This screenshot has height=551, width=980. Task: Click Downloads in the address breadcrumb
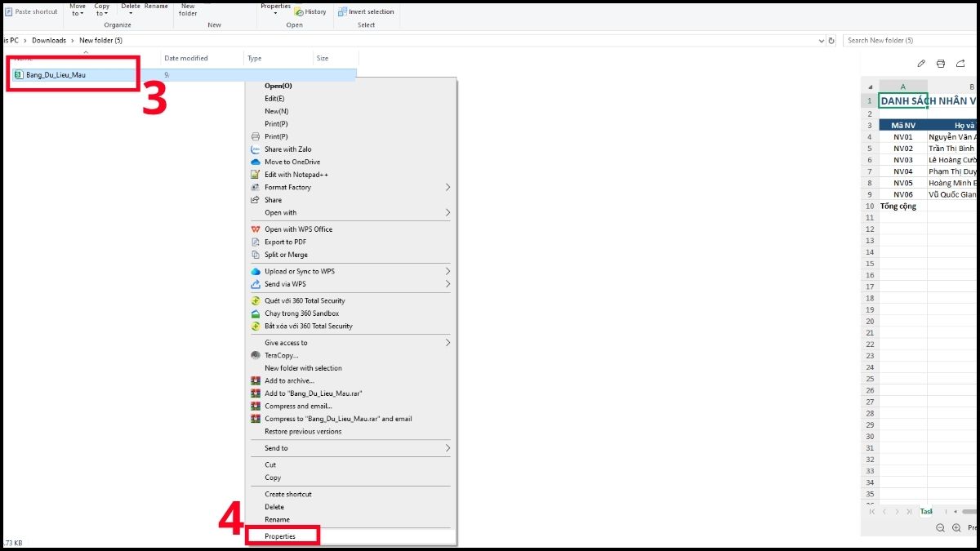tap(49, 40)
